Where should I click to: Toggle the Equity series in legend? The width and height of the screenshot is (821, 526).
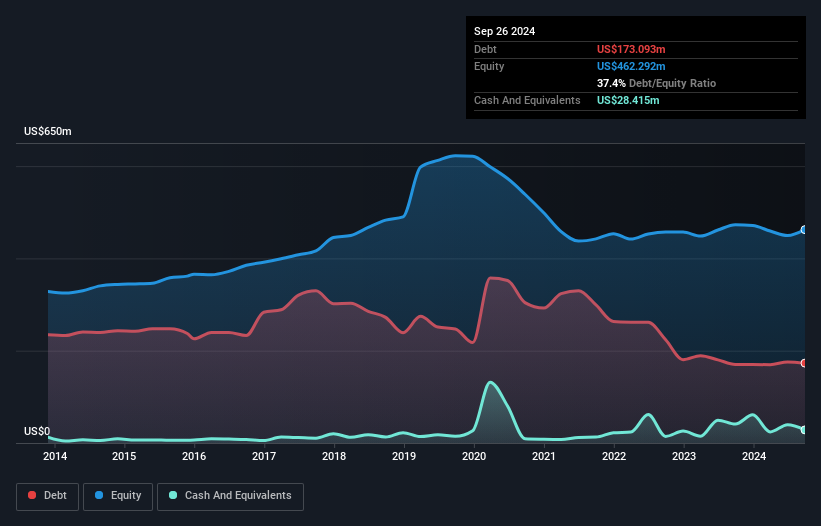coord(118,496)
